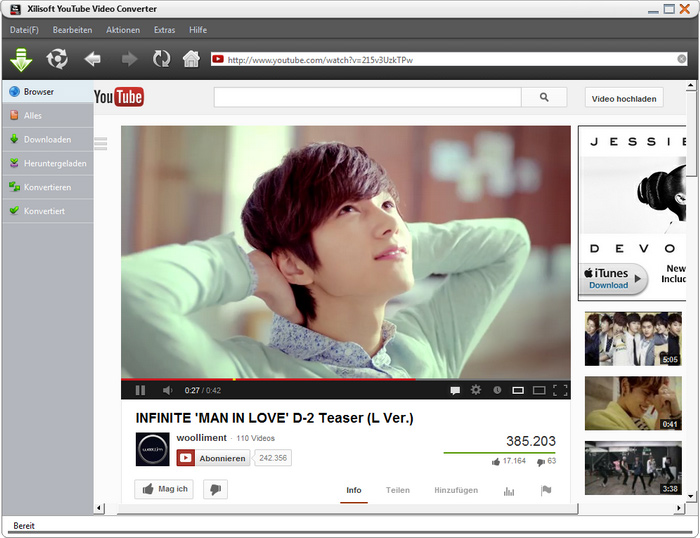
Task: Select Browser in the sidebar
Action: pyautogui.click(x=48, y=92)
